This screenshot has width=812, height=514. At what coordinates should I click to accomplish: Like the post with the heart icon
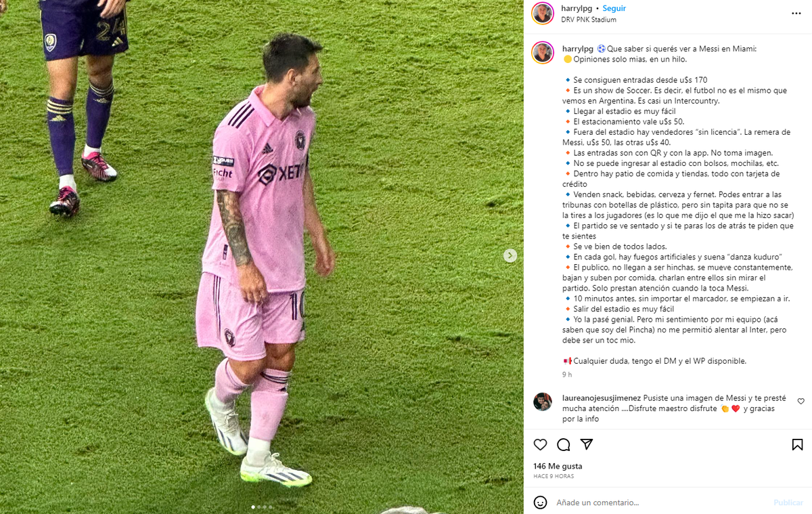coord(540,445)
